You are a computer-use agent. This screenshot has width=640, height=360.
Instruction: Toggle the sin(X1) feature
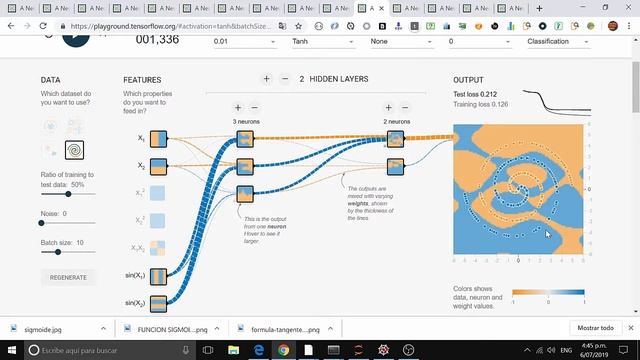point(158,276)
